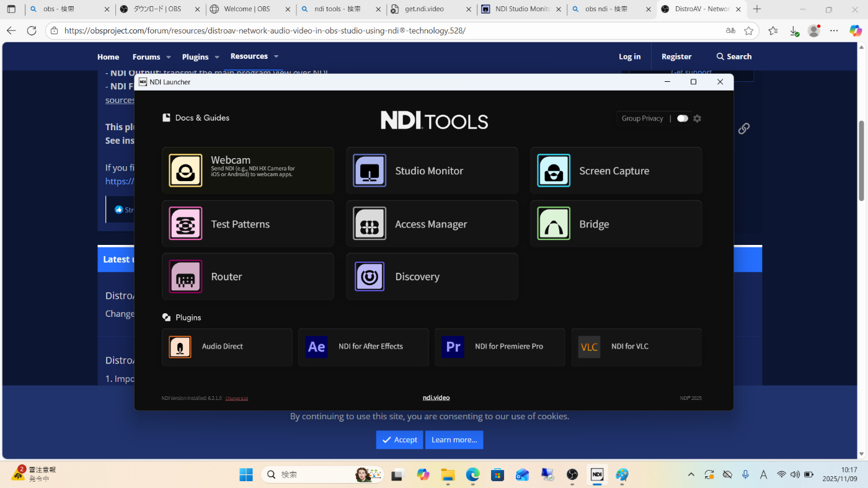
Task: Add this page to favorites with the star
Action: pos(748,31)
